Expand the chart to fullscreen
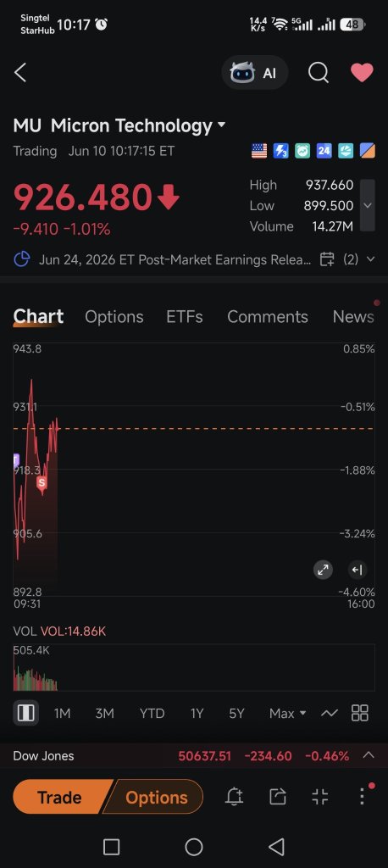 (324, 570)
